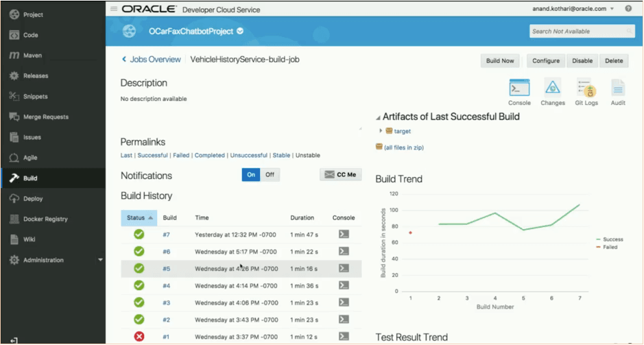Screen dimensions: 644x345
Task: Expand the target folder
Action: tap(381, 131)
